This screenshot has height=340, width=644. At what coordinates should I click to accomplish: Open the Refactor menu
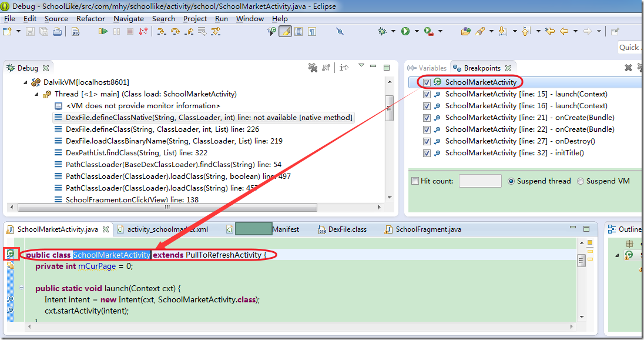[x=90, y=18]
